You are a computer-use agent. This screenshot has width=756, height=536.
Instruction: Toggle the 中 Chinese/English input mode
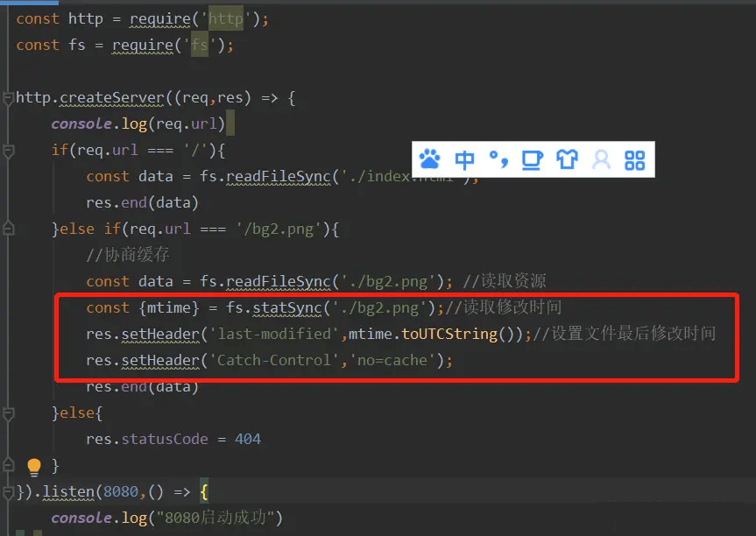pyautogui.click(x=464, y=159)
